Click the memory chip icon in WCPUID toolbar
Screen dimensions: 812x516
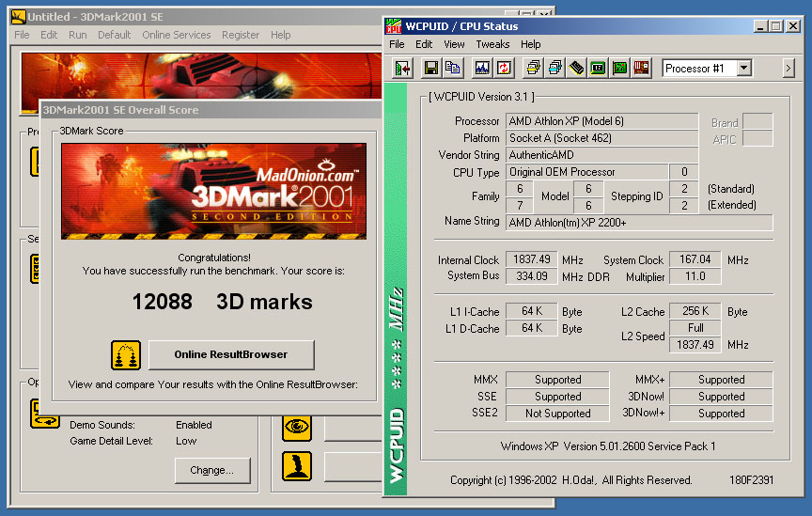click(576, 69)
